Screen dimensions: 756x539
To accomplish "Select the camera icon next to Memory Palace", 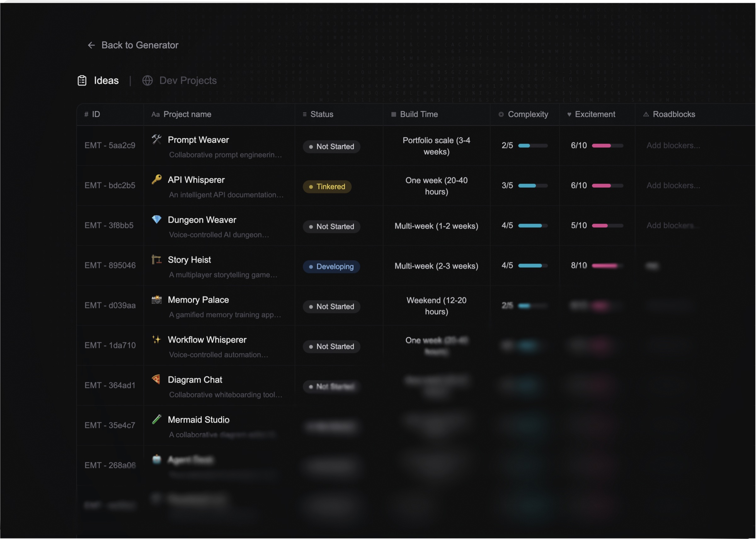I will coord(156,299).
